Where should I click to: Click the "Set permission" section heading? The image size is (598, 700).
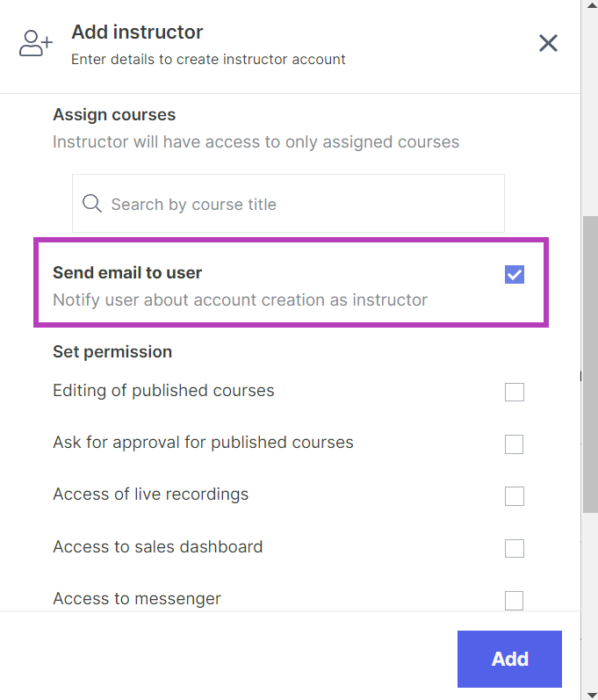click(112, 352)
